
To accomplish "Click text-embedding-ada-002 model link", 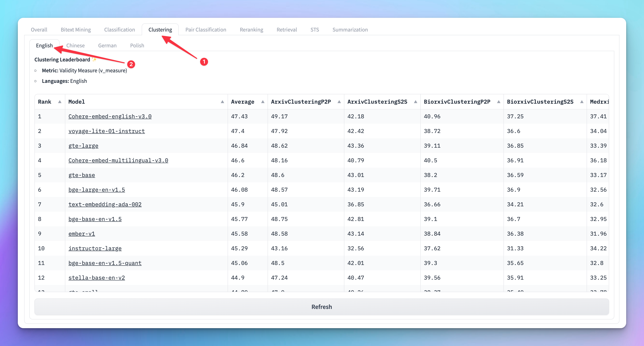I will pyautogui.click(x=105, y=204).
